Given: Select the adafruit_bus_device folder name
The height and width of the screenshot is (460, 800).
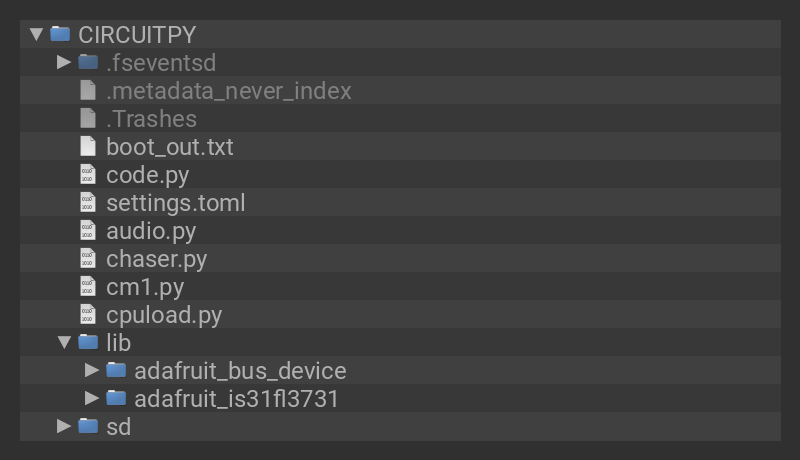Looking at the screenshot, I should [240, 371].
